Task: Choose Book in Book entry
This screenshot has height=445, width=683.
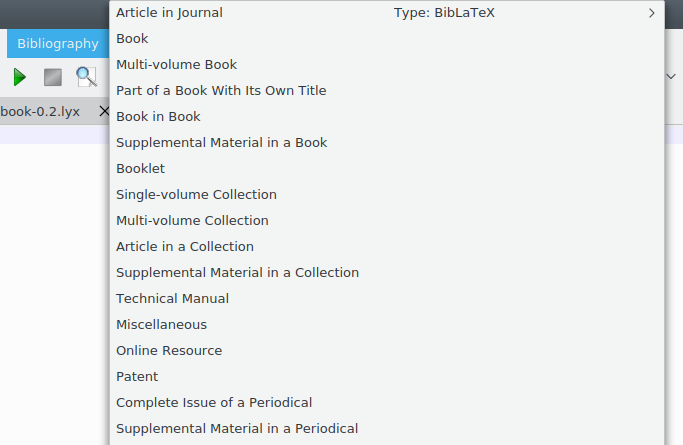Action: coord(158,117)
